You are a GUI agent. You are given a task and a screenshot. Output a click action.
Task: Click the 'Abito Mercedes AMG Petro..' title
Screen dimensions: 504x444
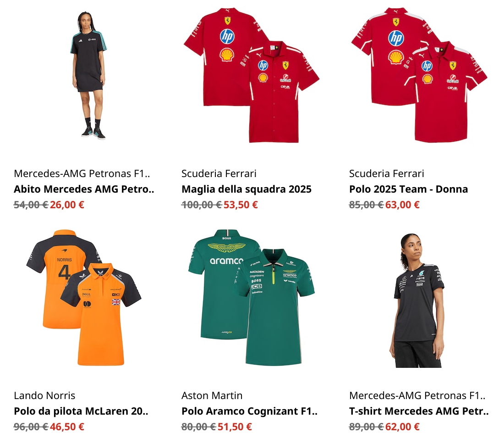(x=84, y=189)
